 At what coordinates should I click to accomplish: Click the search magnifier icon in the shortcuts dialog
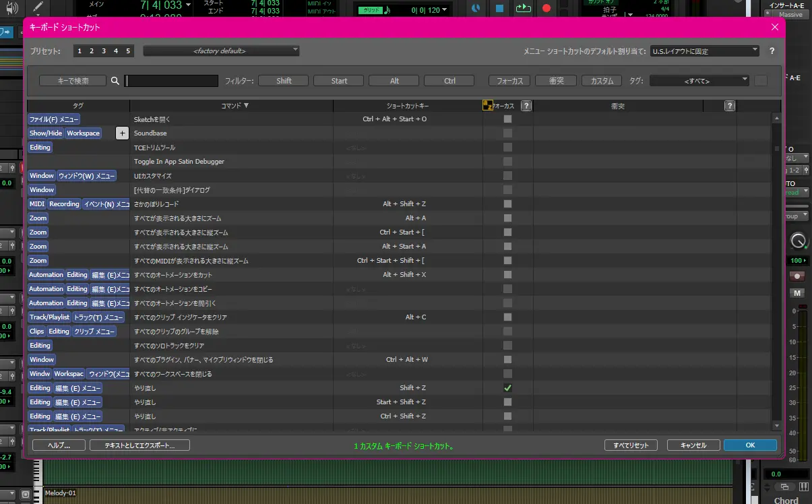(115, 80)
